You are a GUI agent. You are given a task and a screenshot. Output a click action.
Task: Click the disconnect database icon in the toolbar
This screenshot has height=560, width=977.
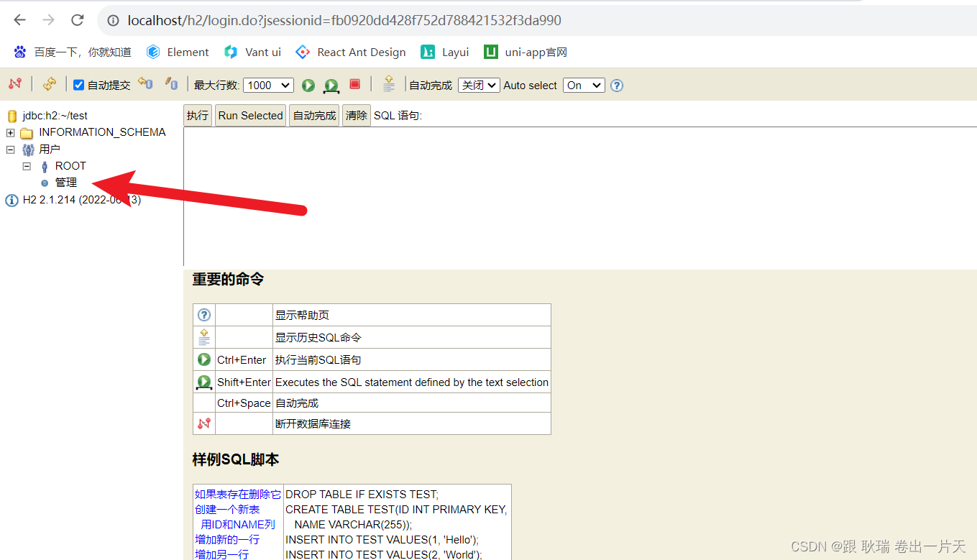click(15, 84)
